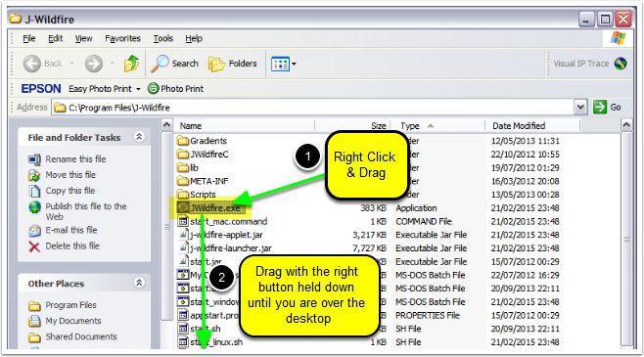Screen dimensions: 644x357
Task: Click the Windows flag logo
Action: point(619,38)
